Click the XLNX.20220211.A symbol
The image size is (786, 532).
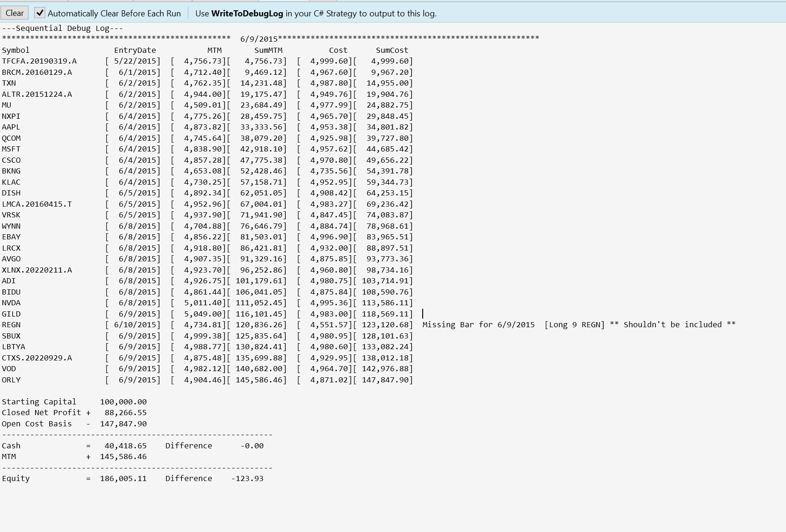click(x=37, y=270)
